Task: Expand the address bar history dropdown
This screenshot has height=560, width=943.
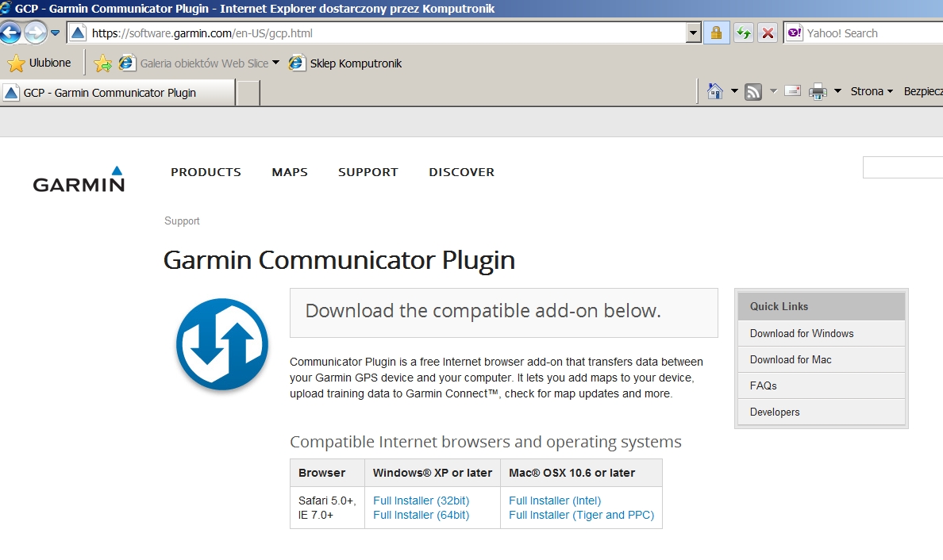Action: coord(694,33)
